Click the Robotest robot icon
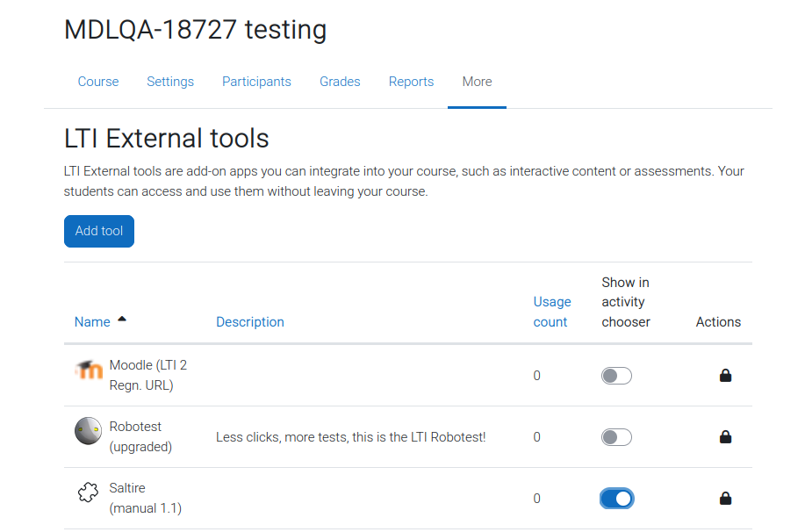This screenshot has height=532, width=805. (x=89, y=430)
